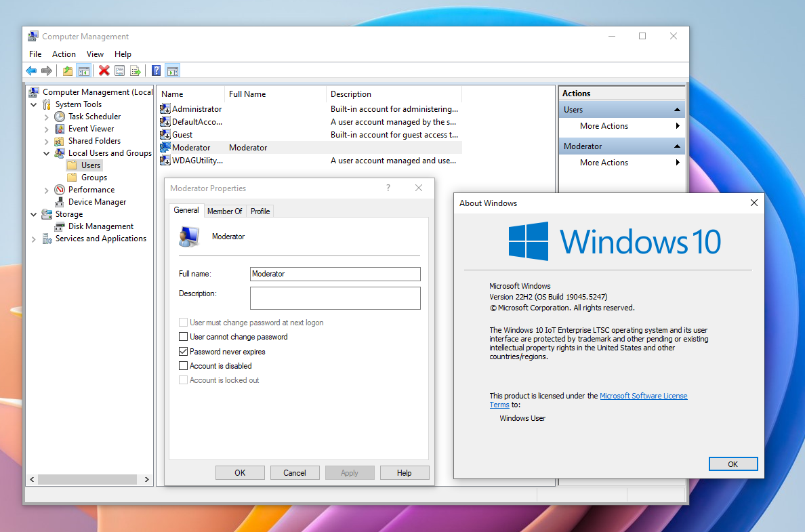Click the Disk Management icon
This screenshot has height=532, width=805.
(60, 226)
